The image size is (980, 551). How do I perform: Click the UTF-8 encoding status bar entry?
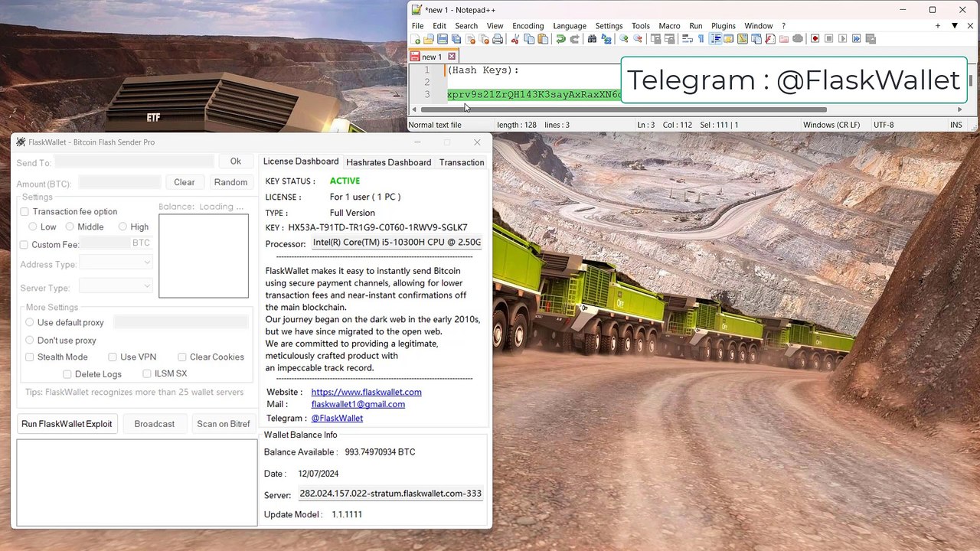884,125
